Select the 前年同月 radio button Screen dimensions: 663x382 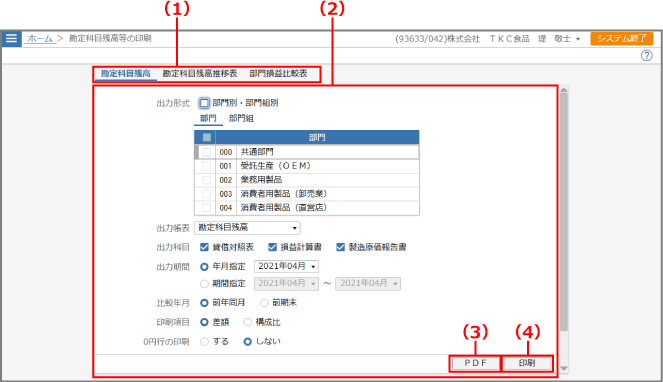tap(204, 303)
